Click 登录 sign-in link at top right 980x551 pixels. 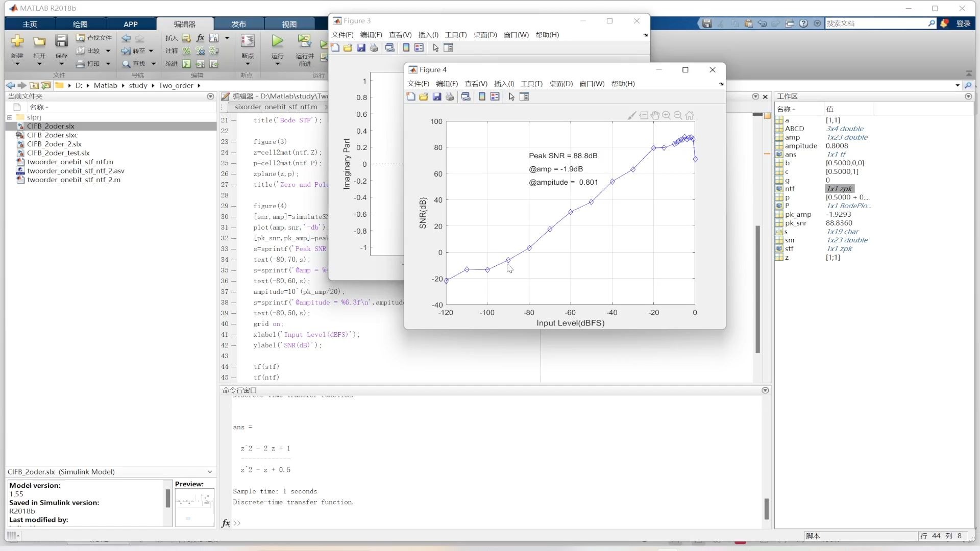click(963, 23)
